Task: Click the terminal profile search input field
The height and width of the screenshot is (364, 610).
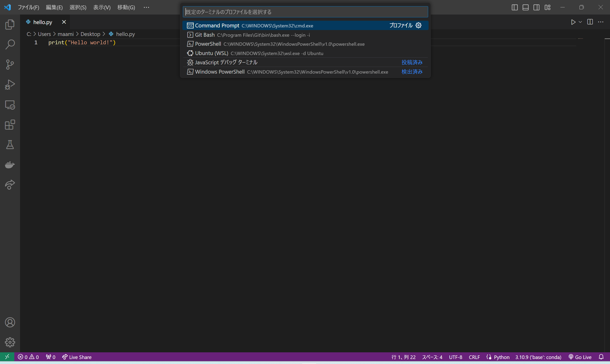Action: coord(305,11)
